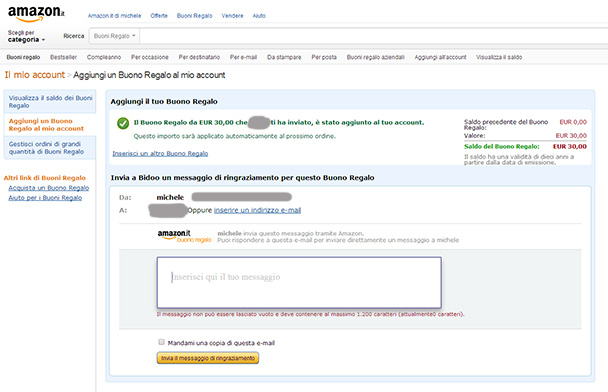Open 'Offerte' in top navigation
Screen dimensions: 608x392
159,16
